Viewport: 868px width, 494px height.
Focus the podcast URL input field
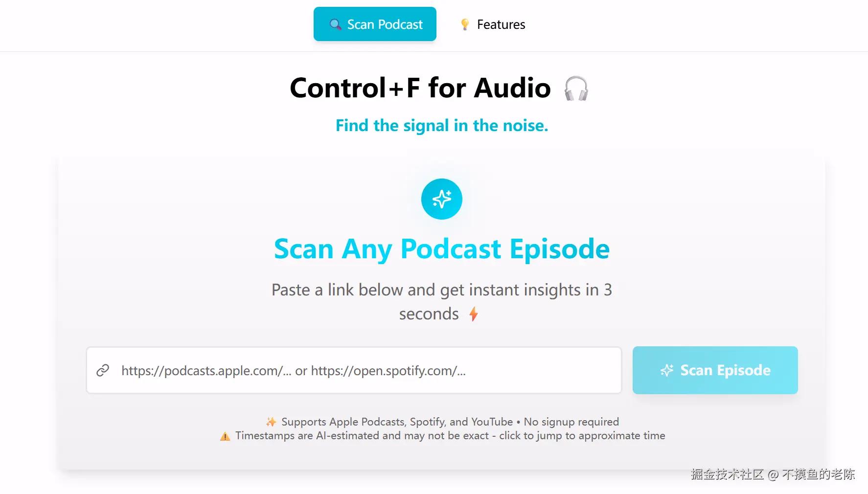(354, 370)
